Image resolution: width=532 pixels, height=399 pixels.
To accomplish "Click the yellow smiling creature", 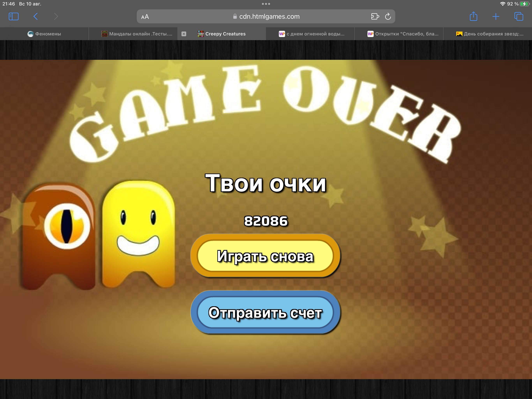I will [138, 234].
